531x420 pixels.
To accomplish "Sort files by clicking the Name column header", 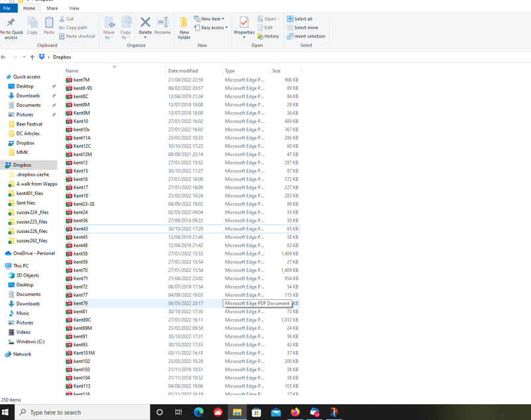I will (x=71, y=70).
